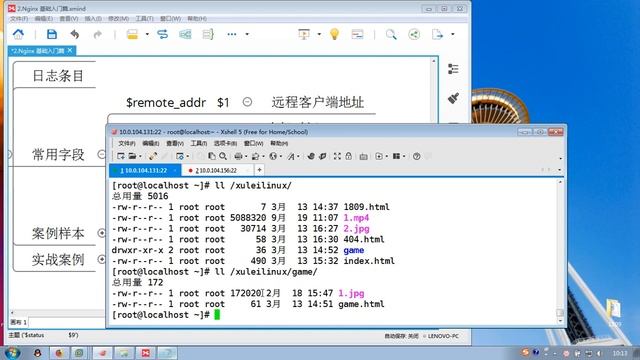Add a relationship with the curved arrows icon
The image size is (640, 360).
click(162, 34)
